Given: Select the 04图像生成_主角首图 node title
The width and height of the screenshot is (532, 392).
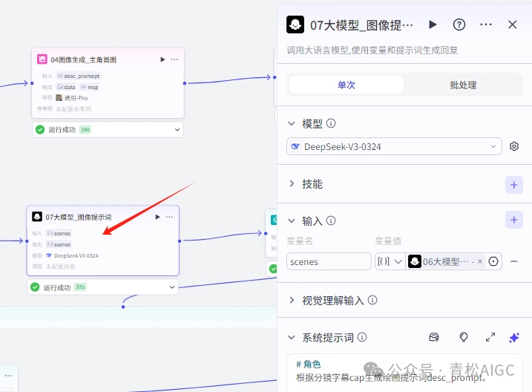Looking at the screenshot, I should (x=83, y=60).
